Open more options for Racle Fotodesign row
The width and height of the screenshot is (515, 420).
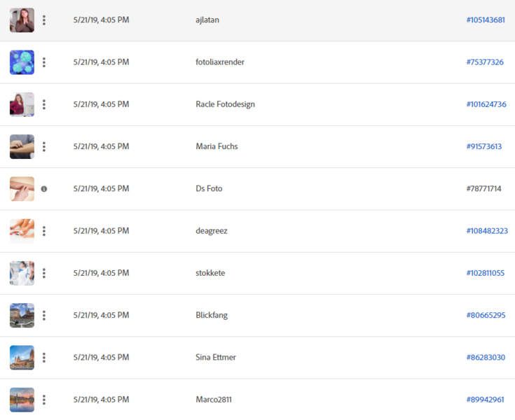coord(44,104)
